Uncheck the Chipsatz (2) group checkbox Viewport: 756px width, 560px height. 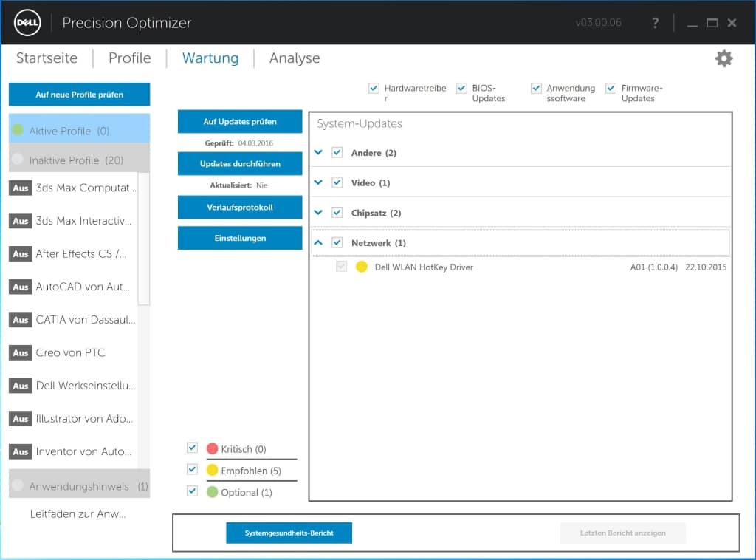(x=337, y=212)
